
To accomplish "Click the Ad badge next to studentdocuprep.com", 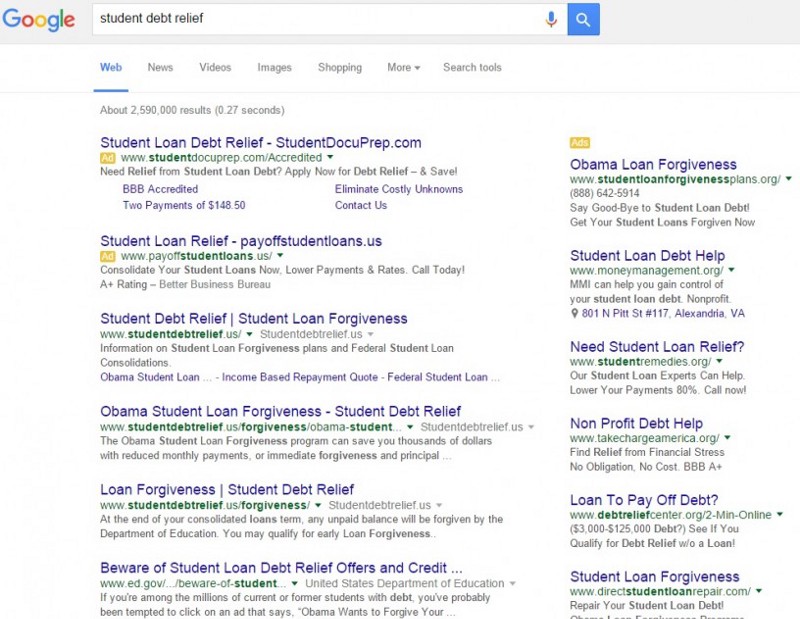I will tap(108, 158).
